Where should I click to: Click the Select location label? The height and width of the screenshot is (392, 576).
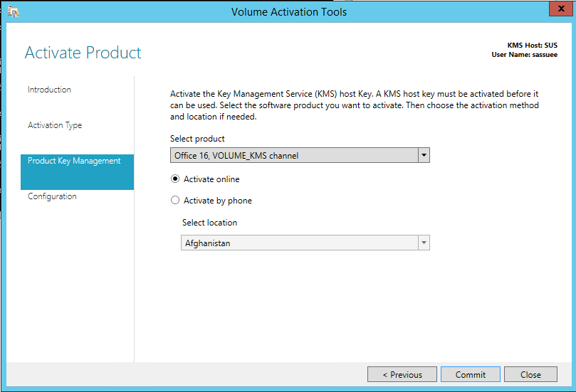click(209, 223)
